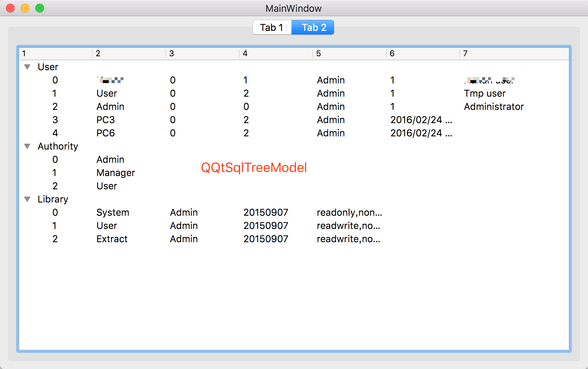The image size is (588, 369).
Task: Select the Authority root item
Action: (x=58, y=146)
